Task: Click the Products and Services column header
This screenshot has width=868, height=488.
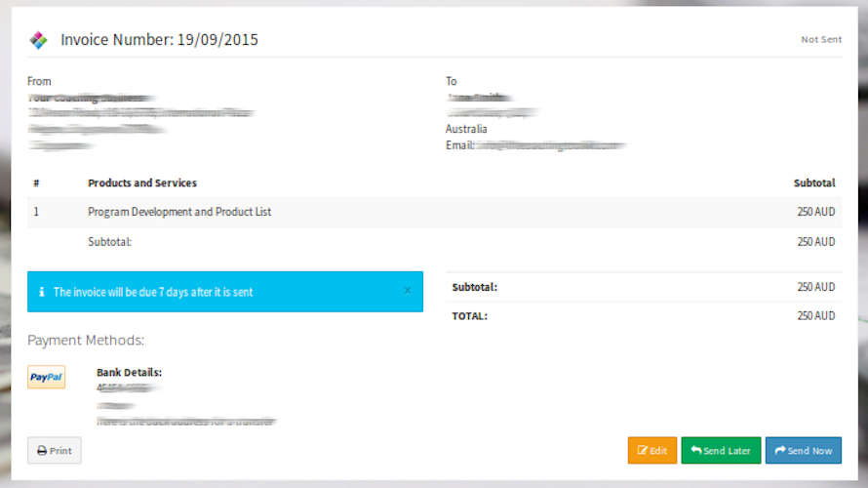Action: coord(142,183)
